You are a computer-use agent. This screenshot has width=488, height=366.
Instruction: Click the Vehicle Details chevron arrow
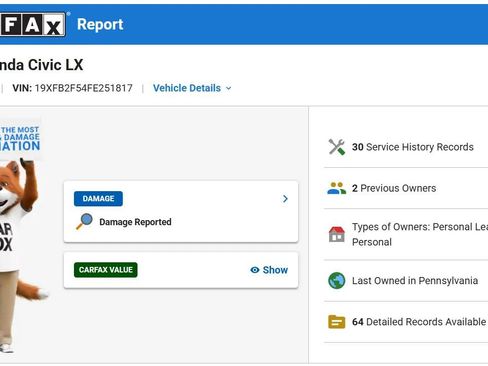point(228,88)
